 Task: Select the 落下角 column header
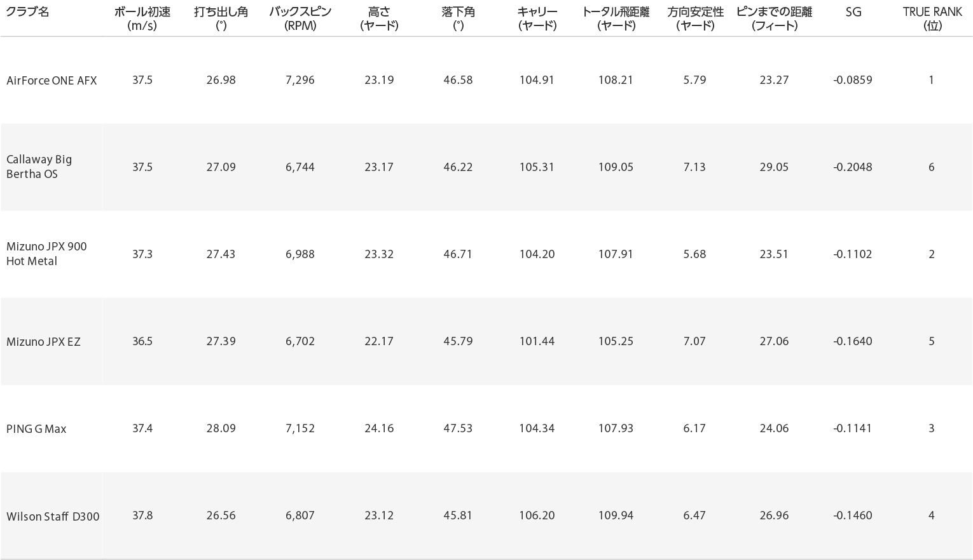[x=458, y=18]
